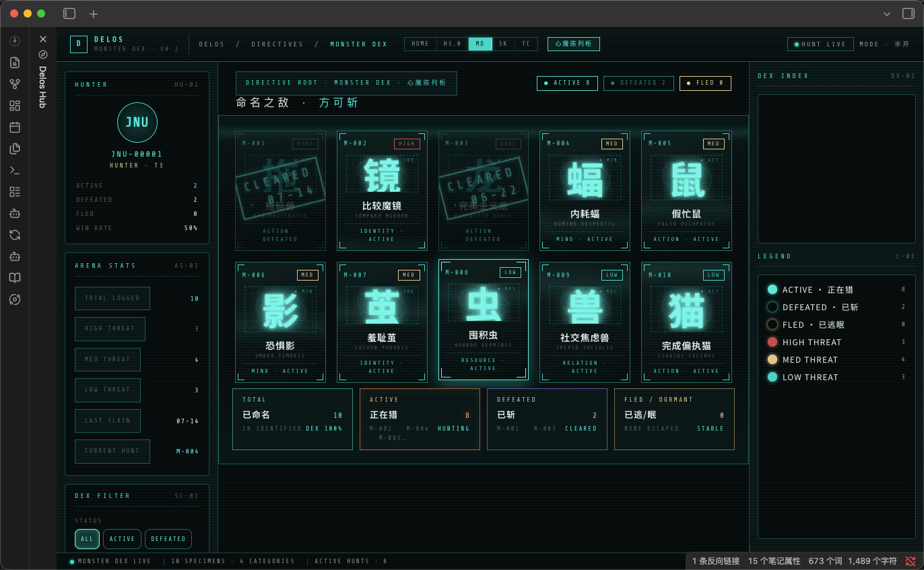Click the ACTIVE 正在猎 summary card
This screenshot has width=924, height=570.
[420, 419]
